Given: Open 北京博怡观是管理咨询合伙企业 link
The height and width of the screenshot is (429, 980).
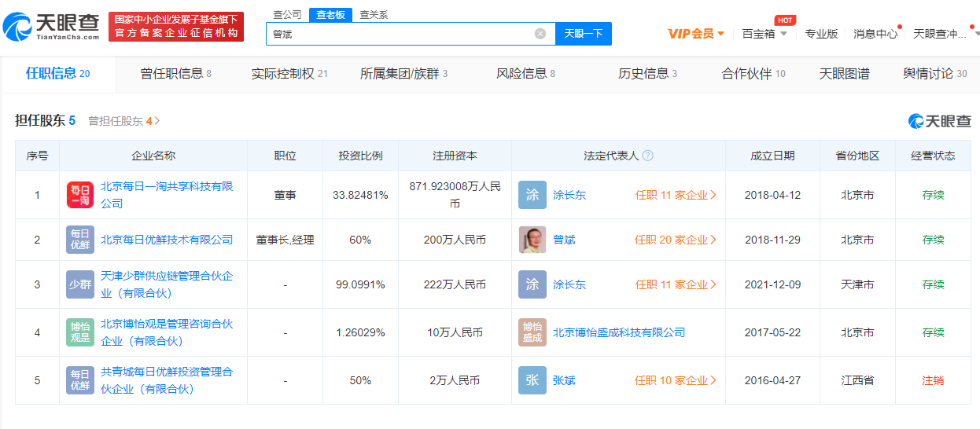Looking at the screenshot, I should coord(167,332).
